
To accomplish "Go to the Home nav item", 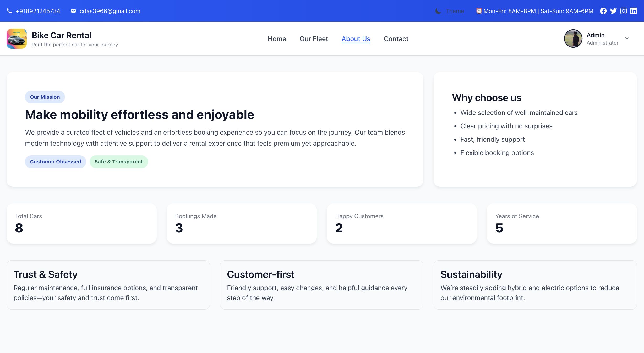I will (x=277, y=39).
